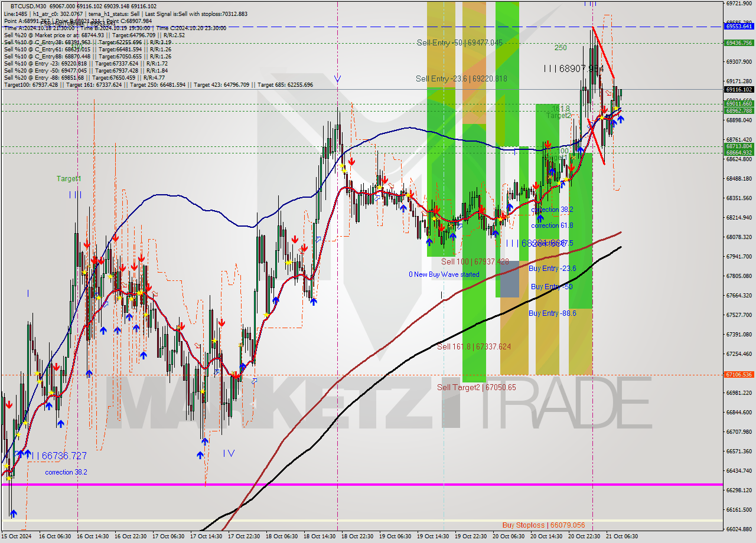This screenshot has width=756, height=543.
Task: Click the 'Buy Entry -50' label
Action: coord(552,287)
